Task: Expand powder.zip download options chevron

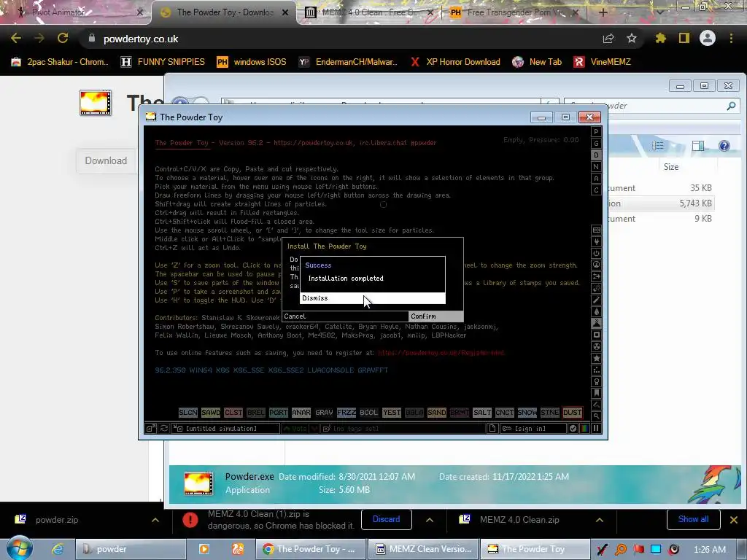Action: tap(155, 520)
